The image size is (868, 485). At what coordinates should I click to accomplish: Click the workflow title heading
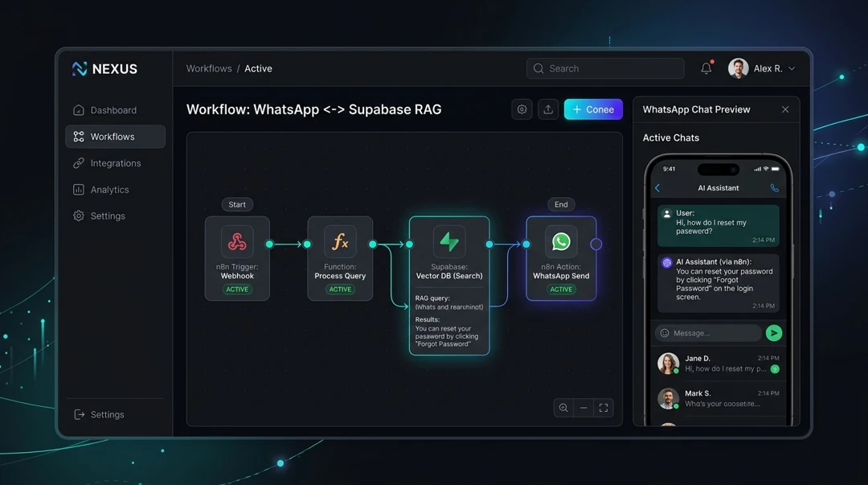(x=314, y=109)
